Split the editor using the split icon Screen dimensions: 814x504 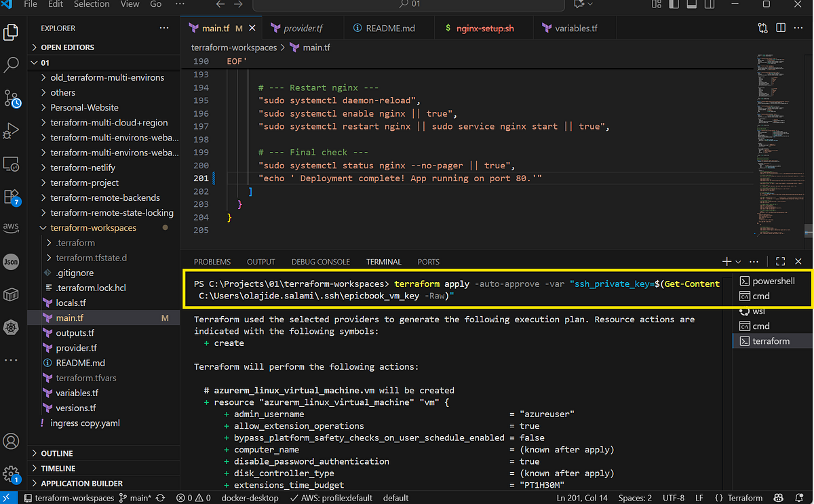[x=781, y=28]
